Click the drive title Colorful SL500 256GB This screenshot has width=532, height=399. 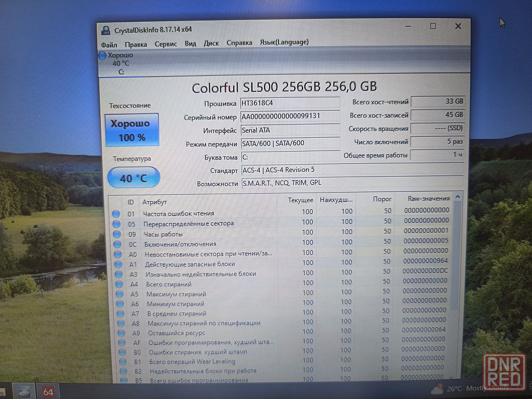pyautogui.click(x=284, y=87)
